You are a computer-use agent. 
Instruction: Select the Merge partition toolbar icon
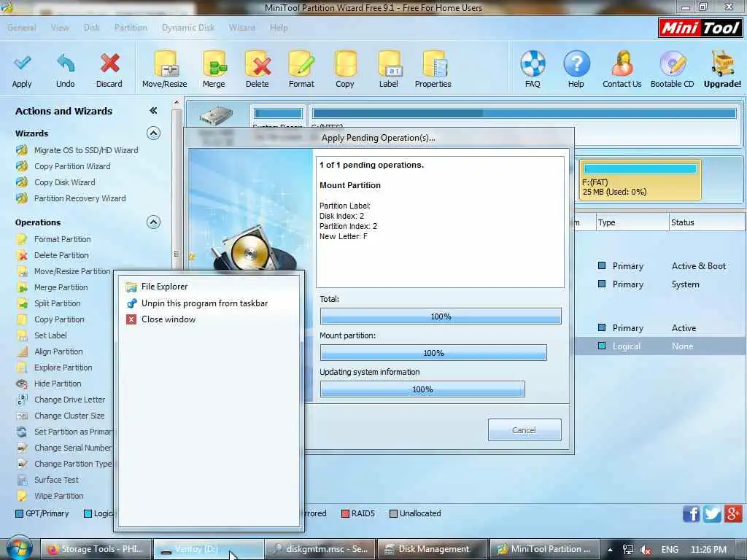coord(214,64)
